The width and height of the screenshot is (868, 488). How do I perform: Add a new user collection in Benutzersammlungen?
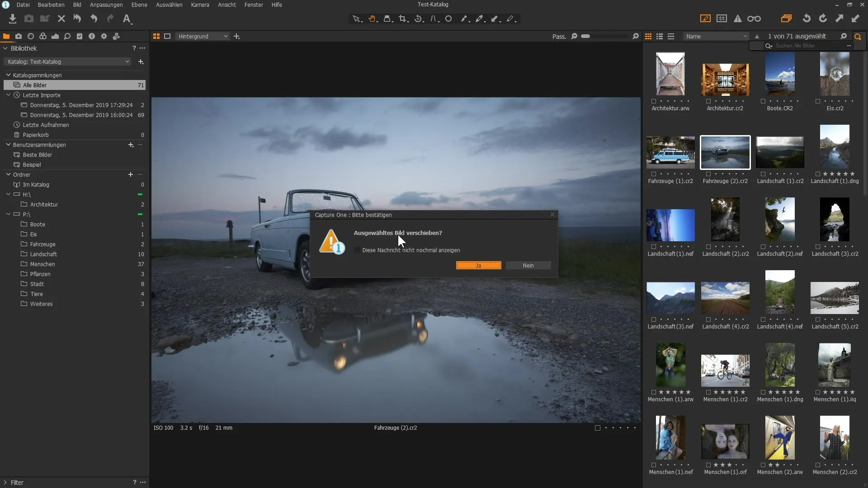click(x=131, y=145)
